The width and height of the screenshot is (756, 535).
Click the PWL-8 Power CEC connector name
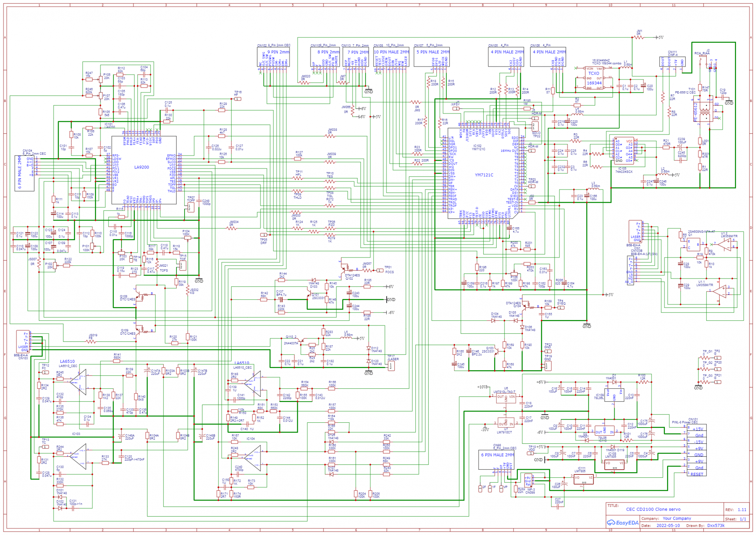[685, 422]
